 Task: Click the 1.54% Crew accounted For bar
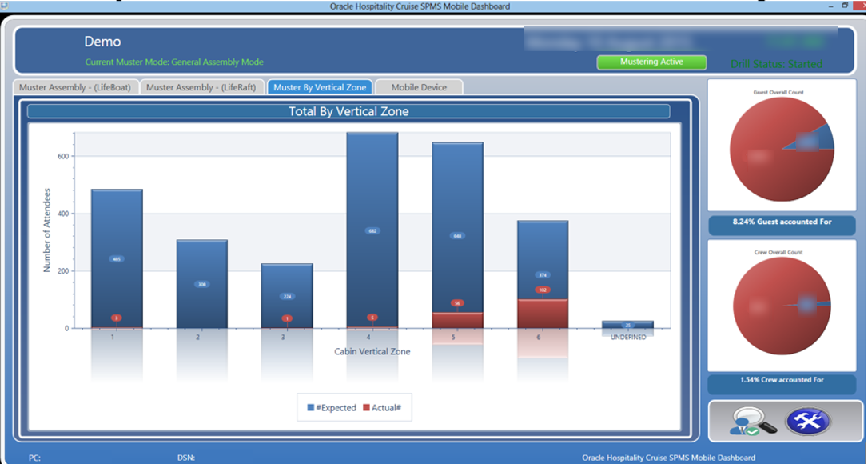click(x=782, y=383)
